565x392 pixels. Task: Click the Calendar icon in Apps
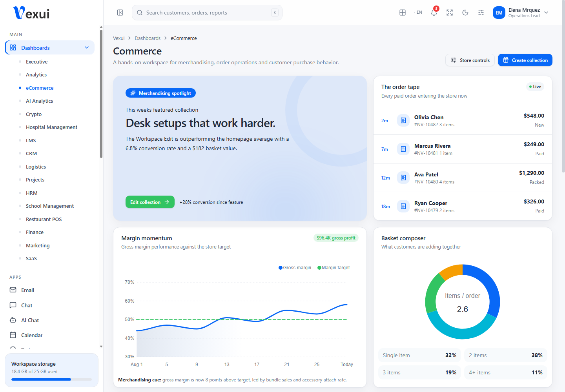pos(13,335)
